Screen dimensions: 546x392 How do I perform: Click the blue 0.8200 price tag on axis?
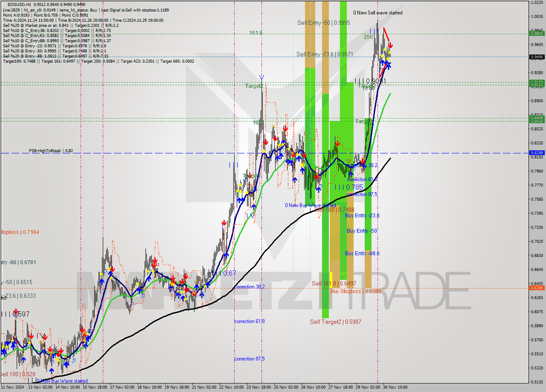coord(537,153)
